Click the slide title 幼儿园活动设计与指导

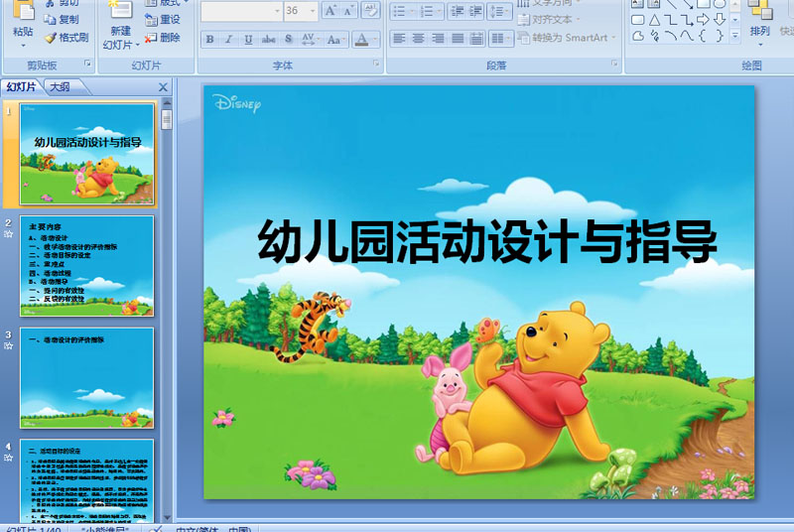coord(486,242)
